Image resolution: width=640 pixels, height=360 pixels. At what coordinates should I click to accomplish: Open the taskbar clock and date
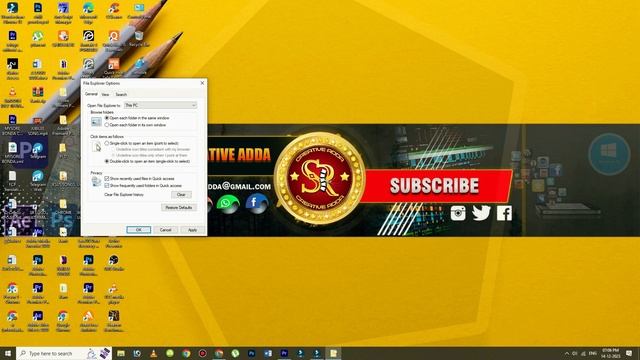611,353
